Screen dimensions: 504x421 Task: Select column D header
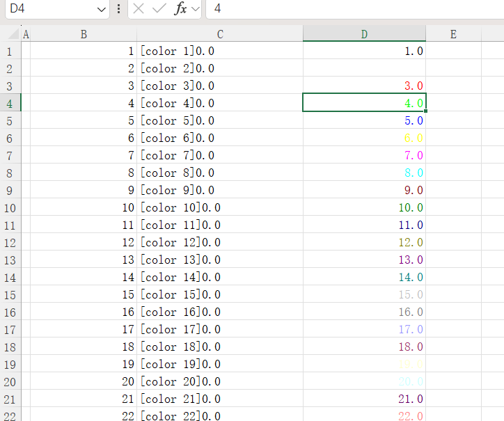364,34
